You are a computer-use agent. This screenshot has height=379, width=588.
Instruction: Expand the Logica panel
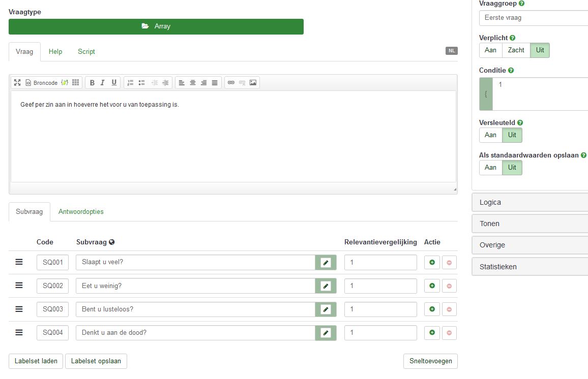[529, 202]
